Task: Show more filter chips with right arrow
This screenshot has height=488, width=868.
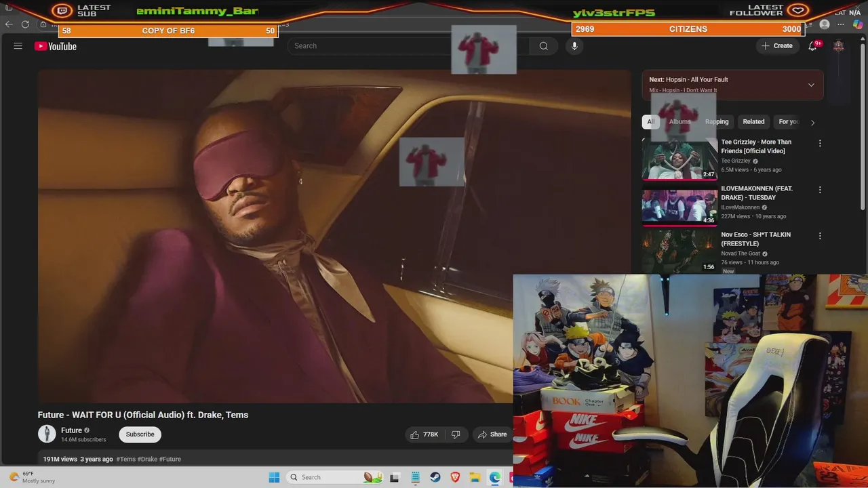Action: point(812,123)
